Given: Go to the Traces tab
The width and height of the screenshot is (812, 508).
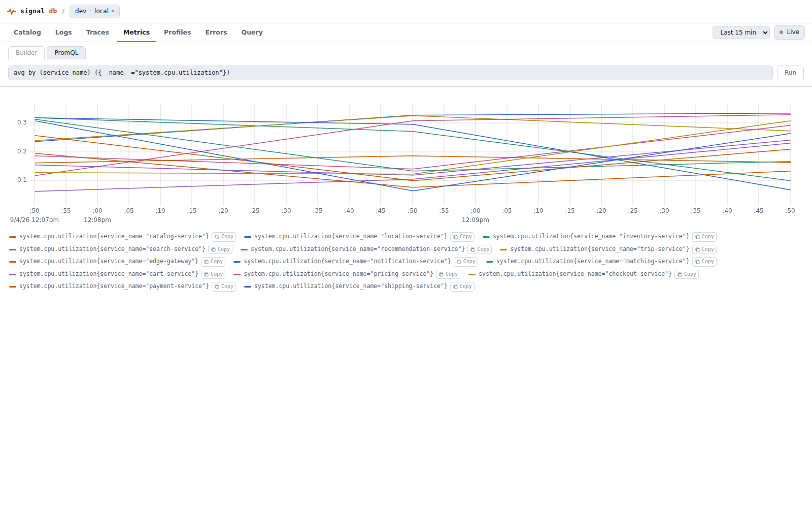Looking at the screenshot, I should pos(97,33).
